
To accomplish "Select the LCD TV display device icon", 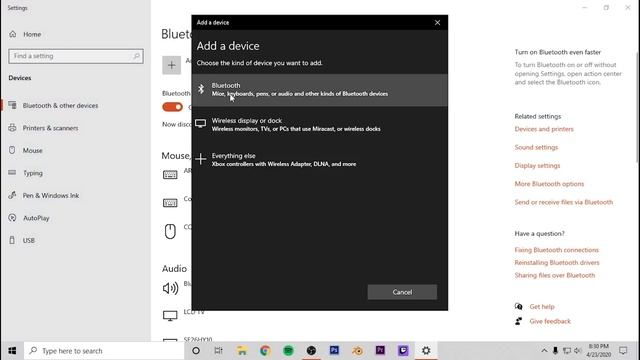I will pos(170,316).
